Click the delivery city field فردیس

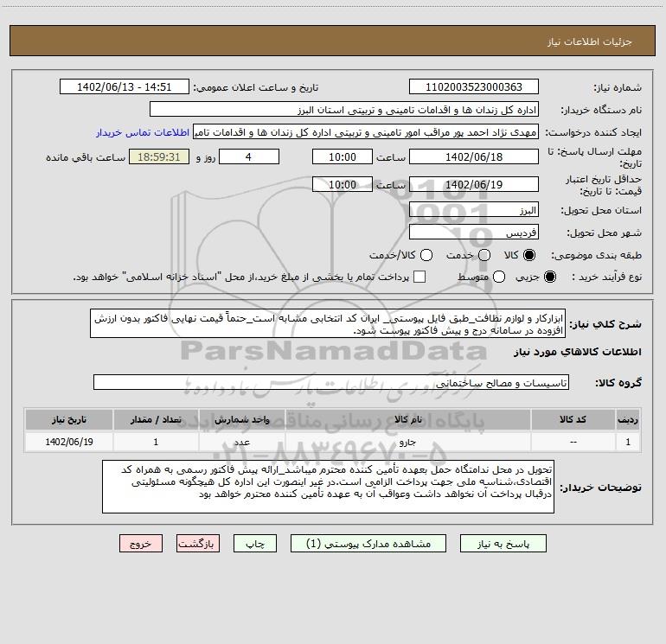point(474,233)
